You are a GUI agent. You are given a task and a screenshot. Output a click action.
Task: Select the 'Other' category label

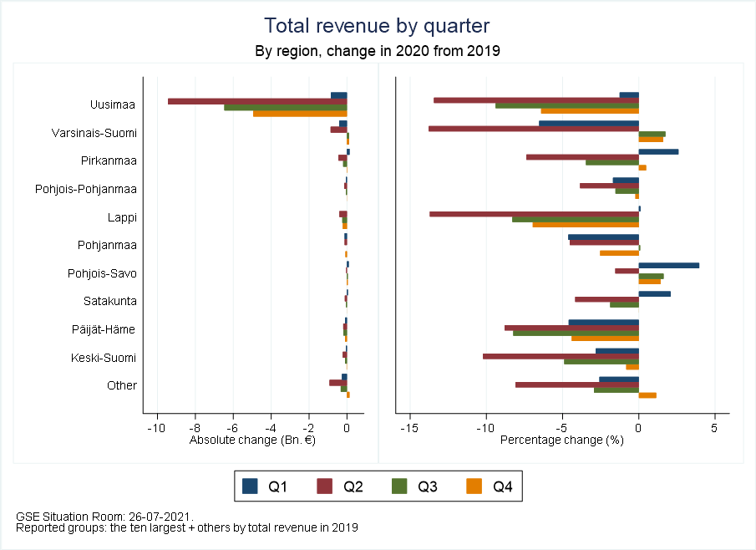(122, 385)
